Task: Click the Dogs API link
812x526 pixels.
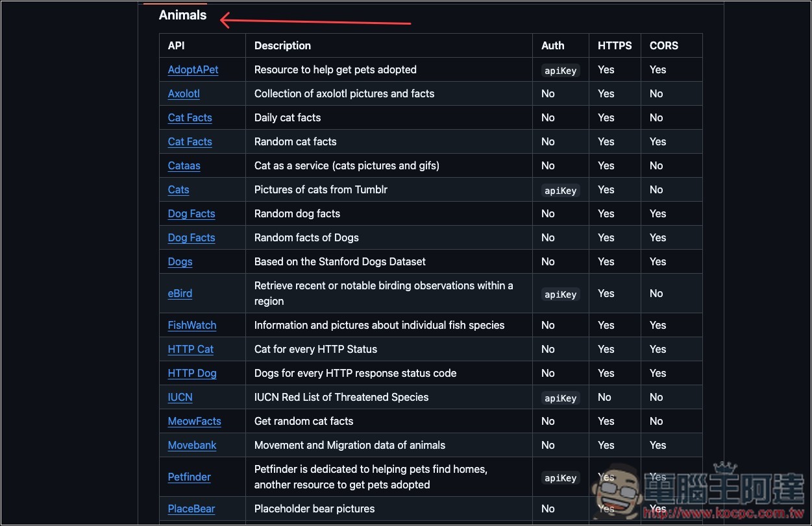Action: coord(180,262)
